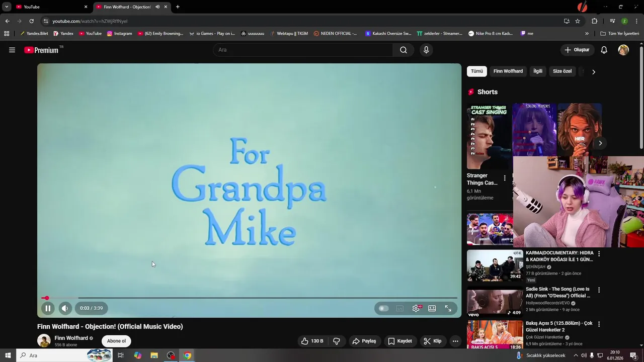Open KARMA DOCUMENTARY video thumbnail

pyautogui.click(x=495, y=265)
